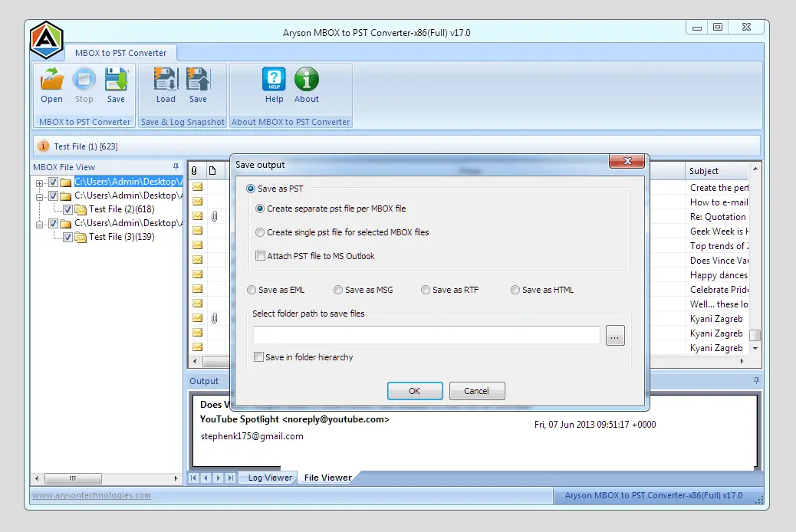Screen dimensions: 796x532
Task: Click the browse (...) folder path button
Action: click(615, 336)
